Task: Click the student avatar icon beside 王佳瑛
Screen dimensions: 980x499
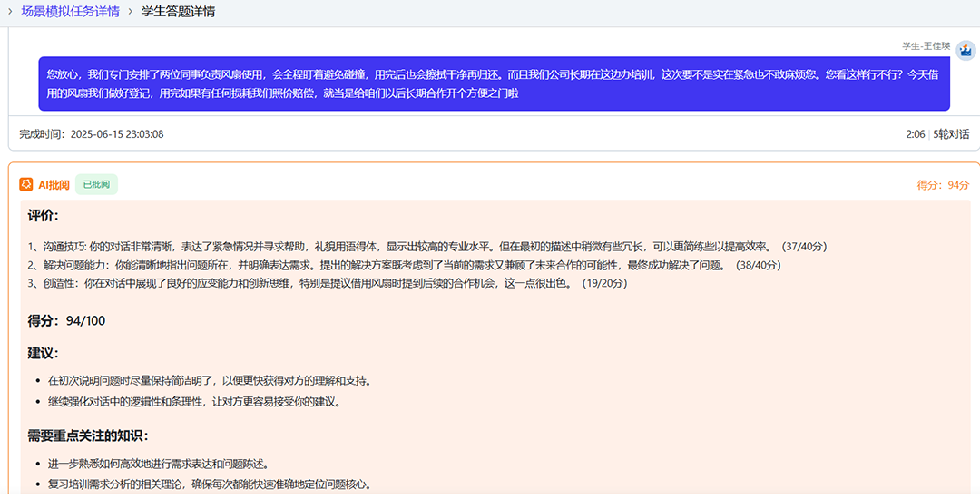Action: 965,51
